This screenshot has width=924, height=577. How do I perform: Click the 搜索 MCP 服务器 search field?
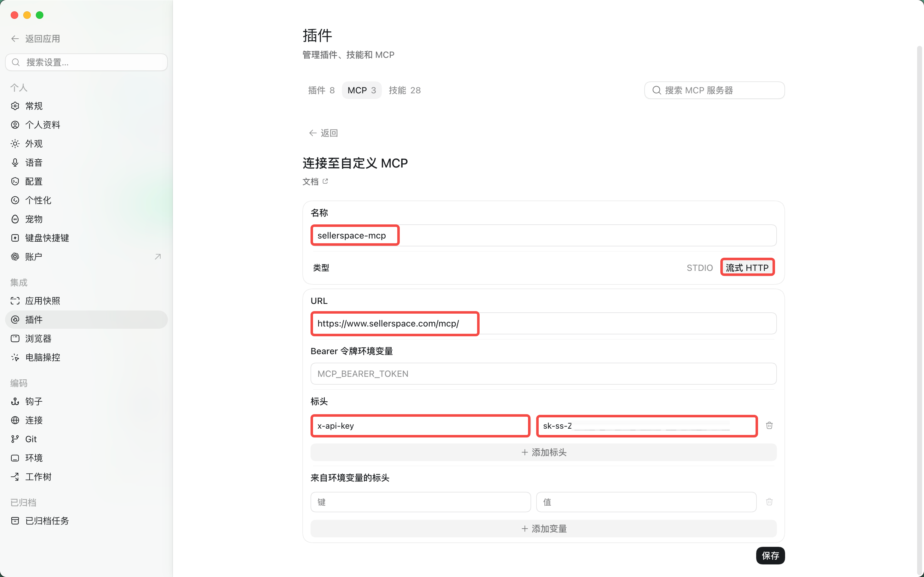714,91
